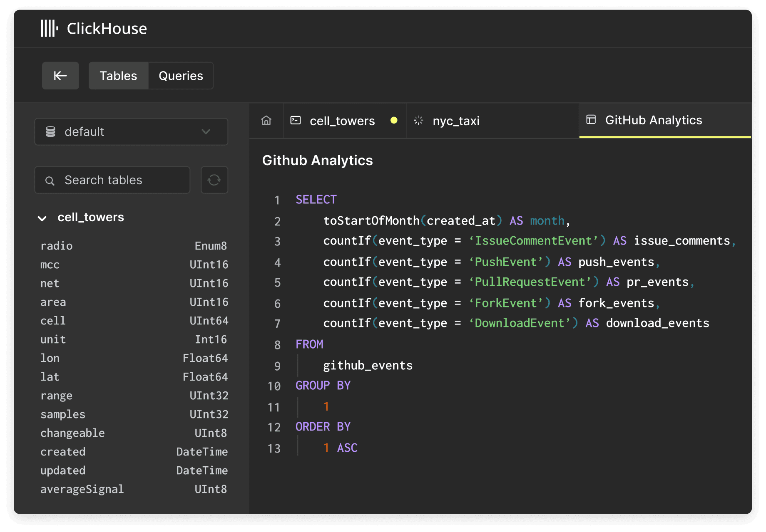Screen dimensions: 766x532
Task: Click the loading spinner on the nyc_taxi tab
Action: tap(418, 120)
